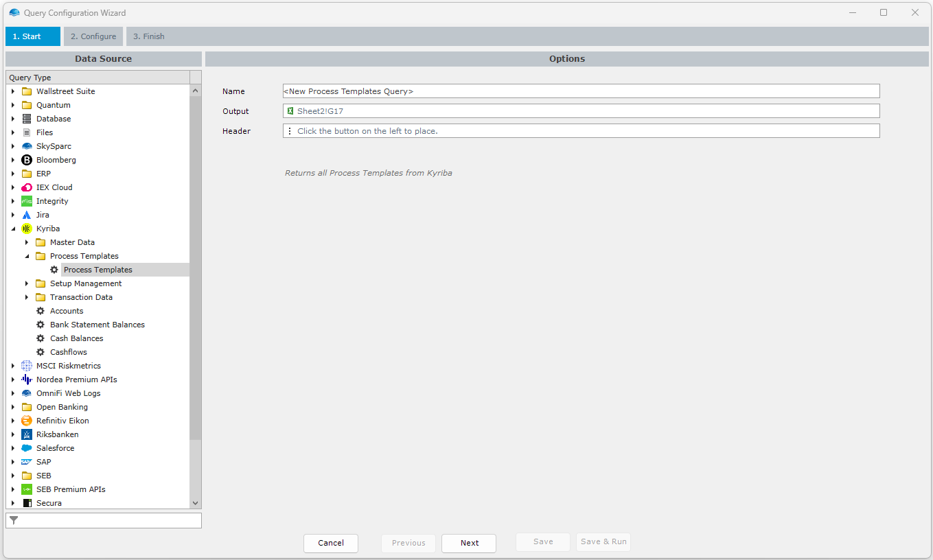Click the filter funnel icon
The image size is (933, 560).
(14, 521)
